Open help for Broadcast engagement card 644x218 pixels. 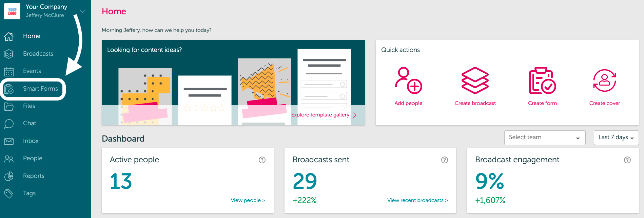(627, 160)
